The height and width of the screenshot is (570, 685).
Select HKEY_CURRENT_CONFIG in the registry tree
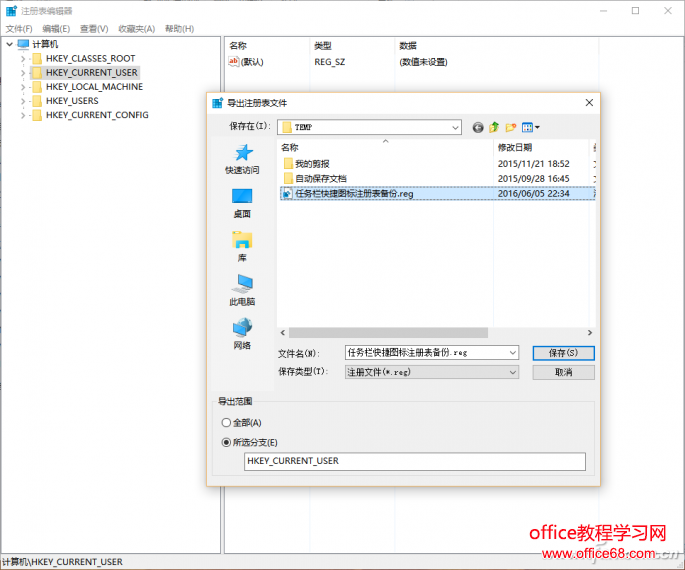97,115
